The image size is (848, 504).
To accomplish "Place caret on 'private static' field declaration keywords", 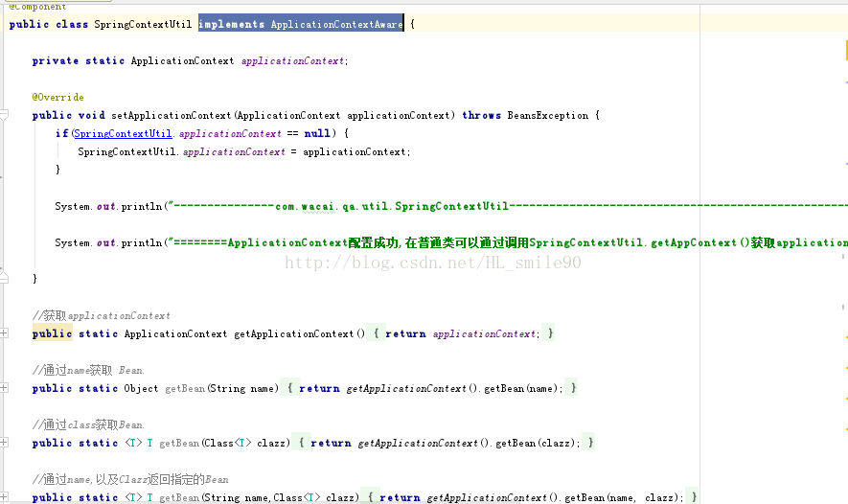I will (x=79, y=60).
